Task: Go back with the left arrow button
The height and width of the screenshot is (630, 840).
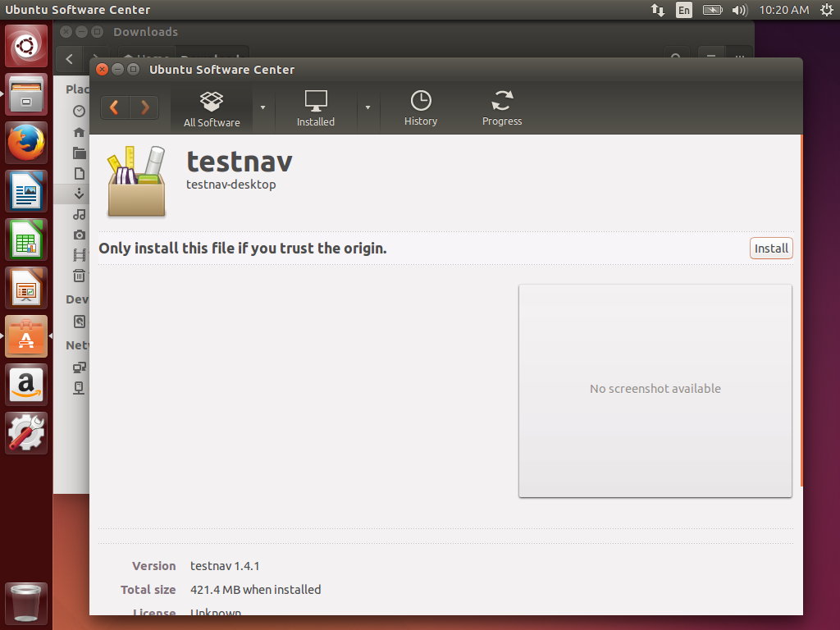Action: pyautogui.click(x=116, y=107)
